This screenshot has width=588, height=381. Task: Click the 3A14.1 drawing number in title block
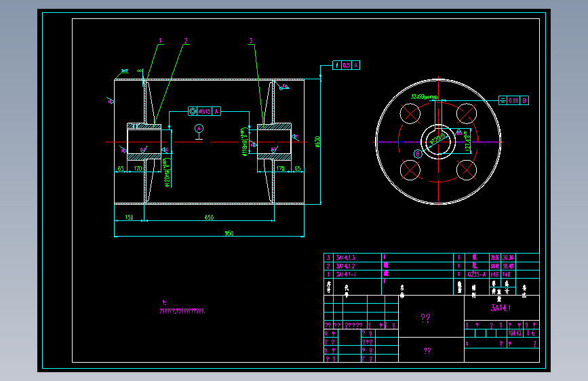501,308
